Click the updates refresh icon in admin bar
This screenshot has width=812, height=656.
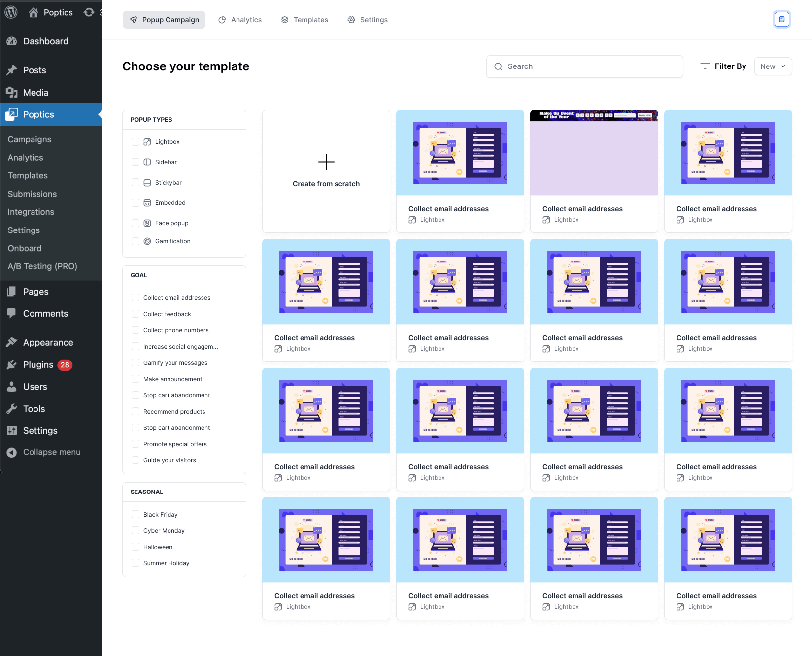[89, 12]
